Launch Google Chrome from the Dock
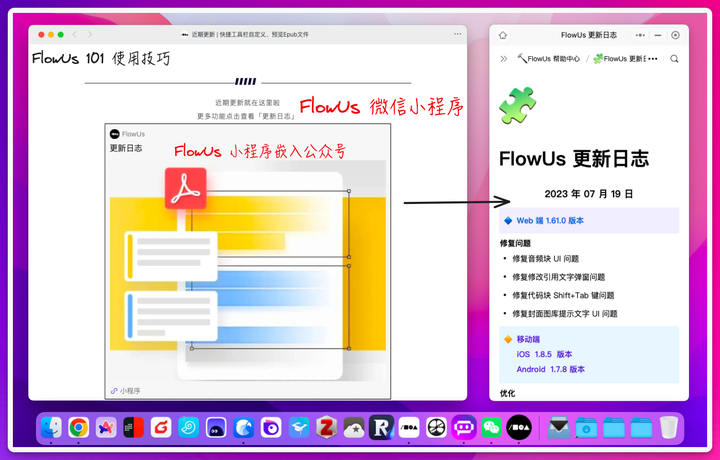The image size is (720, 460). (79, 427)
